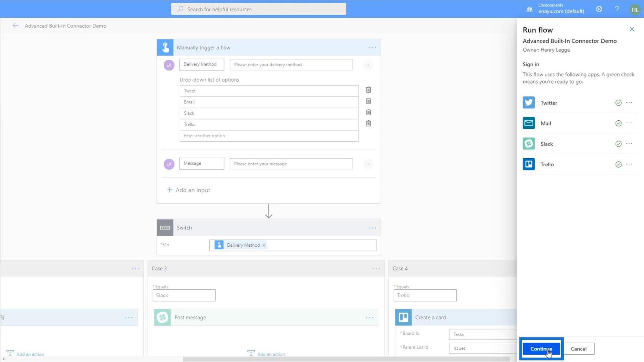
Task: Click the Please enter your message field
Action: point(291,164)
